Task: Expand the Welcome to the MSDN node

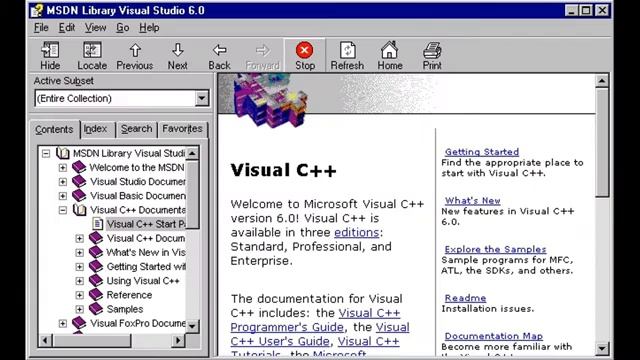Action: [x=62, y=167]
